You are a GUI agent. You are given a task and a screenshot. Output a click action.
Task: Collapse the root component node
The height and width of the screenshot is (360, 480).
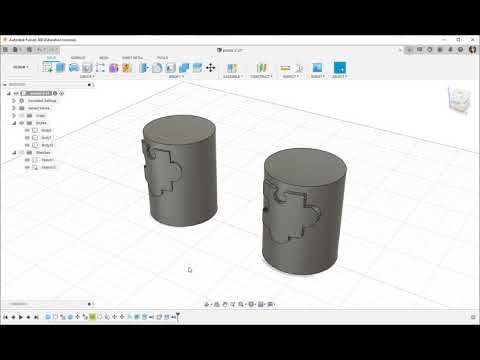9,93
